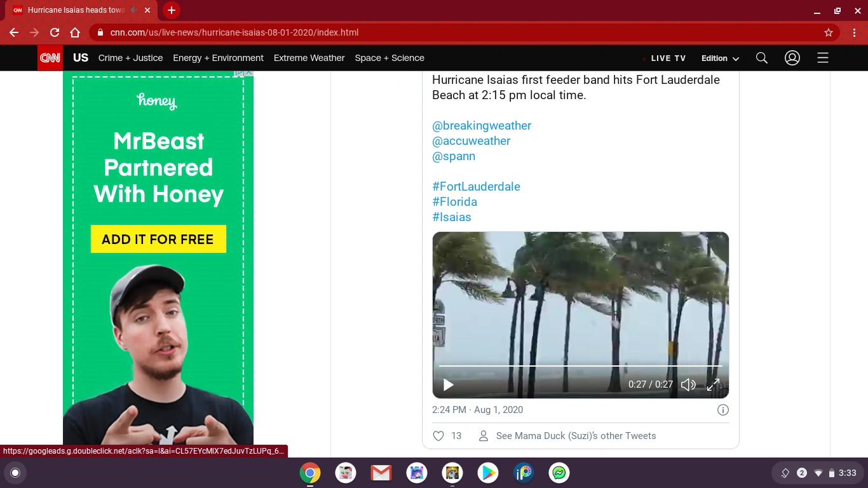Viewport: 868px width, 488px height.
Task: Open the tweet timestamp 2:24 PM · Aug 1, 2020
Action: pos(478,410)
